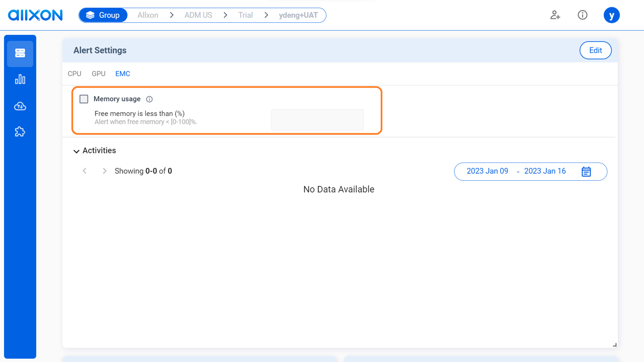Click the Edit button for Alert Settings
The height and width of the screenshot is (362, 644).
(x=595, y=50)
